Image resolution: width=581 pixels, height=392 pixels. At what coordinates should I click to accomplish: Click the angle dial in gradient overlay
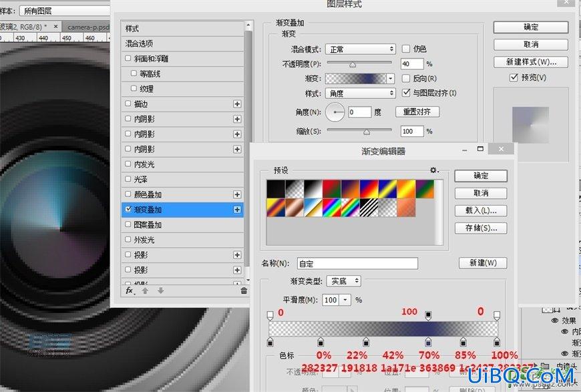(335, 112)
